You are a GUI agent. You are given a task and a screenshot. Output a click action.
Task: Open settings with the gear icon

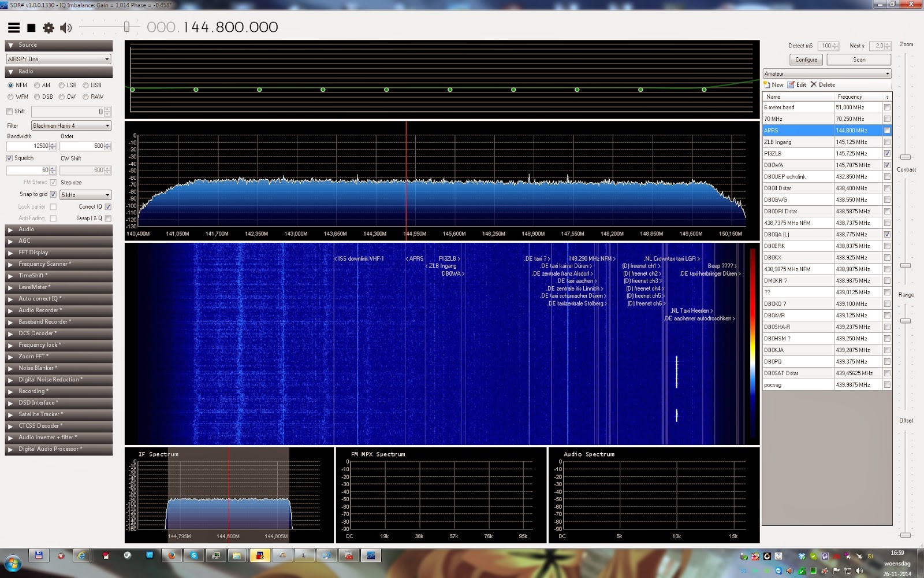[49, 28]
